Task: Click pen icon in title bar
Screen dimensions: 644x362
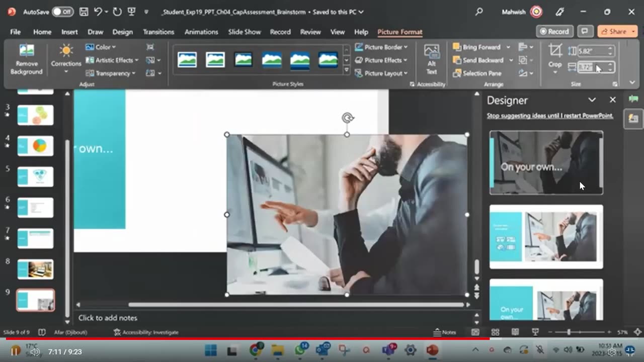Action: pos(559,12)
